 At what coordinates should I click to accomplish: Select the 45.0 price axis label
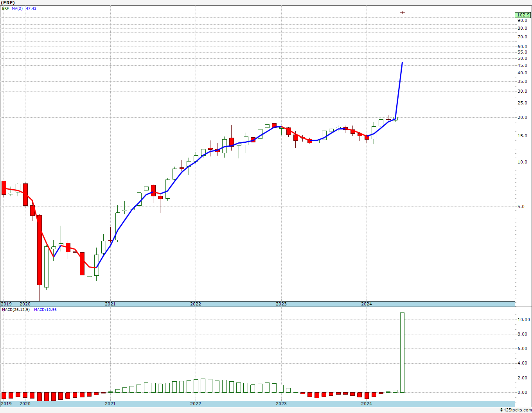click(x=522, y=65)
